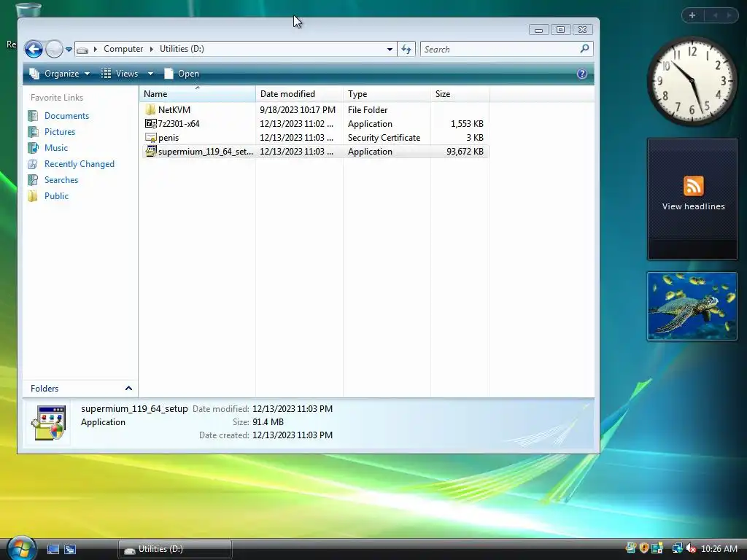
Task: Sort by the Type column header
Action: [x=387, y=94]
